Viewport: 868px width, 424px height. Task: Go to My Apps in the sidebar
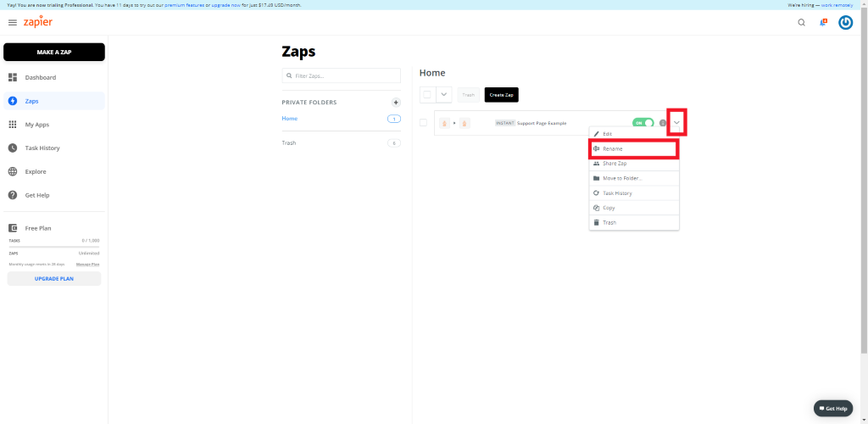[54, 125]
